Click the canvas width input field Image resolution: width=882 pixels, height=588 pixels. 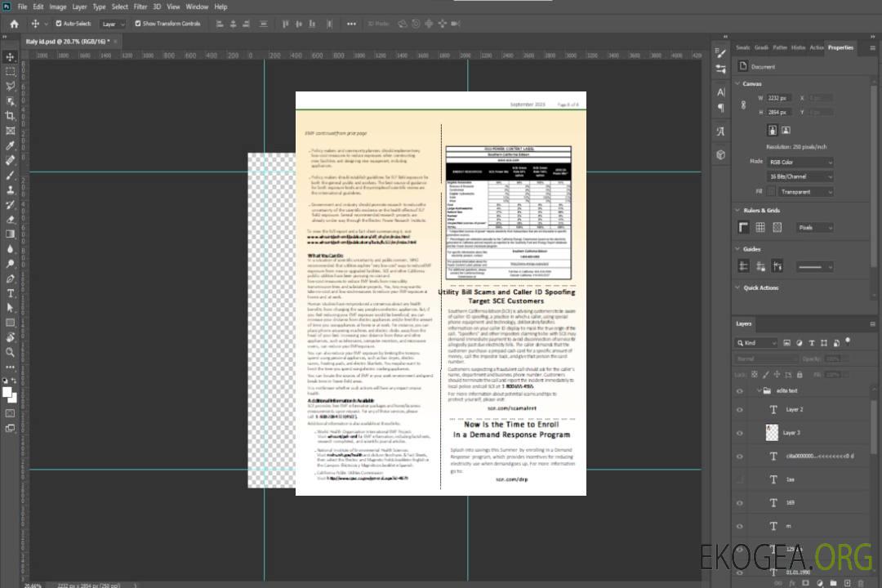click(778, 98)
